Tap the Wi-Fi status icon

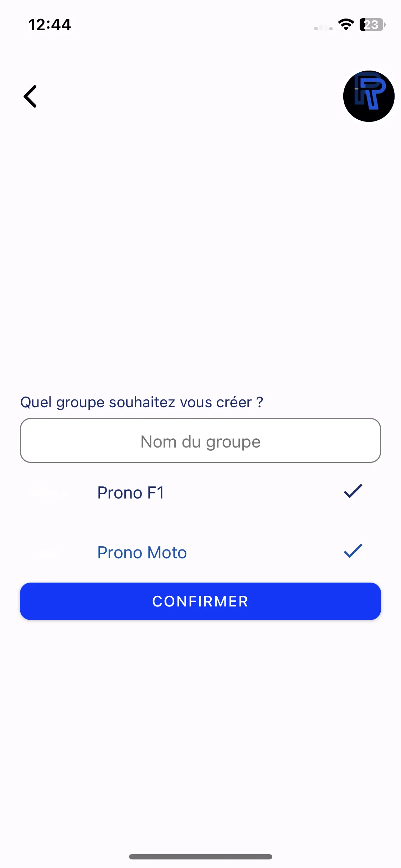tap(346, 25)
